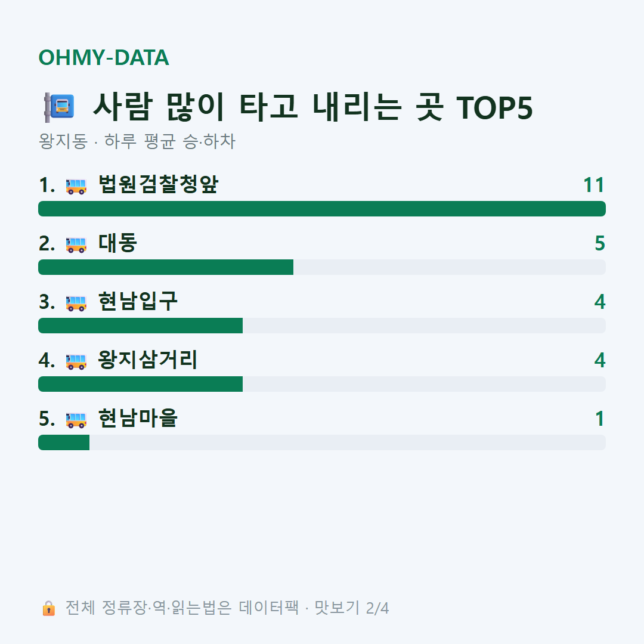Select the 현남마을 stop name

coord(138,418)
